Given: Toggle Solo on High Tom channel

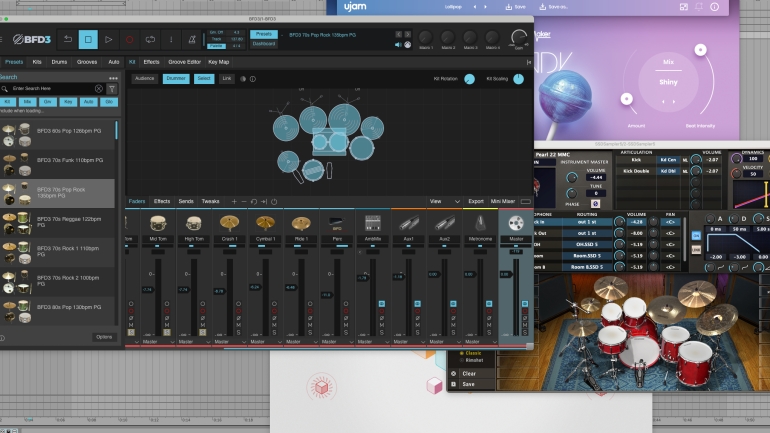Looking at the screenshot, I should (x=203, y=332).
